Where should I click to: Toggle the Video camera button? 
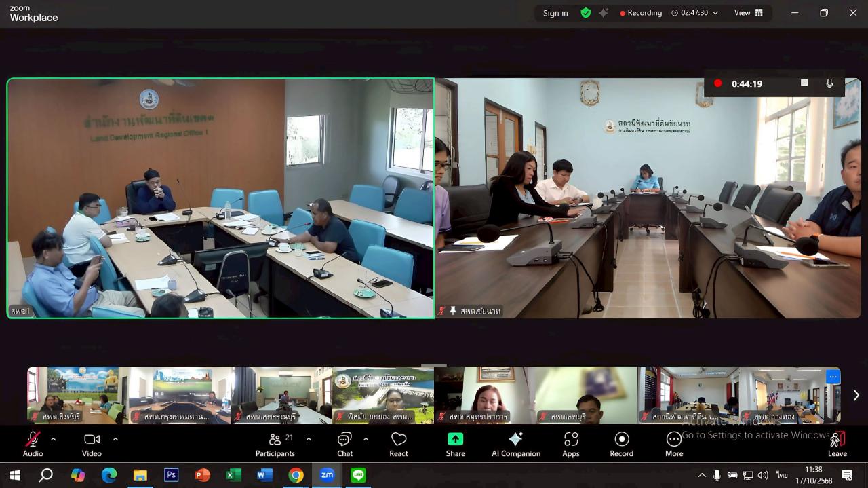(92, 444)
